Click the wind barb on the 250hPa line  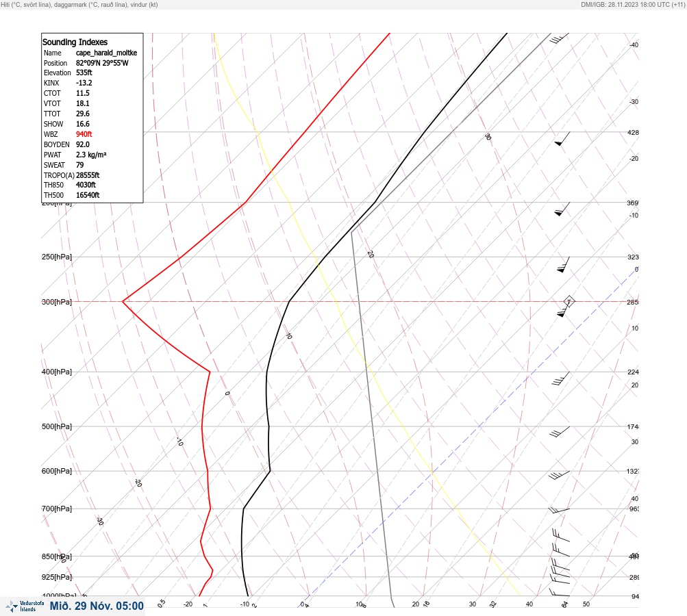pyautogui.click(x=564, y=264)
